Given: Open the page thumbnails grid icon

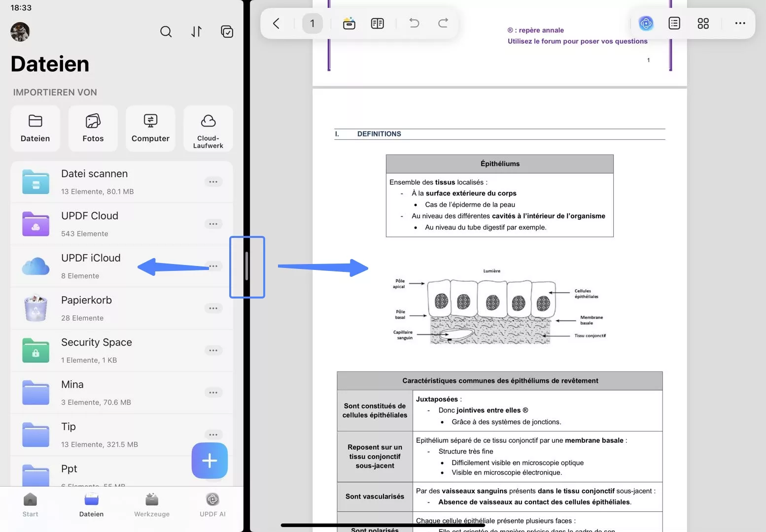Looking at the screenshot, I should click(703, 23).
